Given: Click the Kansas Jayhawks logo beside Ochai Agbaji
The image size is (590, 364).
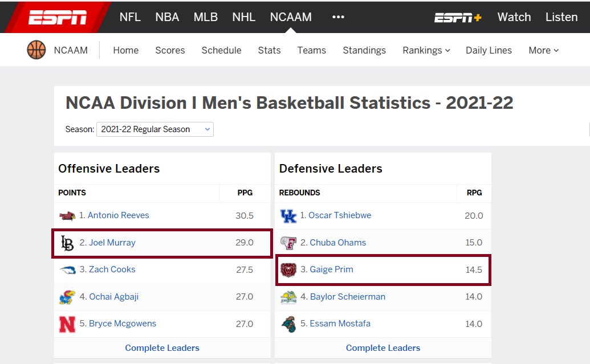Looking at the screenshot, I should [67, 297].
